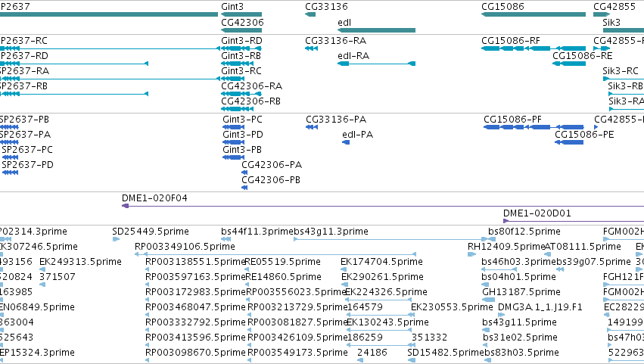This screenshot has height=364, width=644.
Task: Select the CG15086-RE transcript label
Action: 583,56
